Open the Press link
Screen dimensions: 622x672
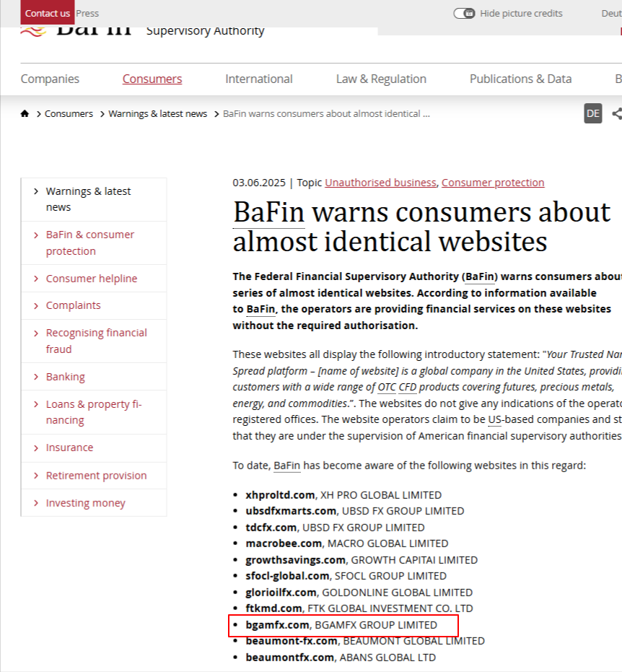tap(87, 13)
